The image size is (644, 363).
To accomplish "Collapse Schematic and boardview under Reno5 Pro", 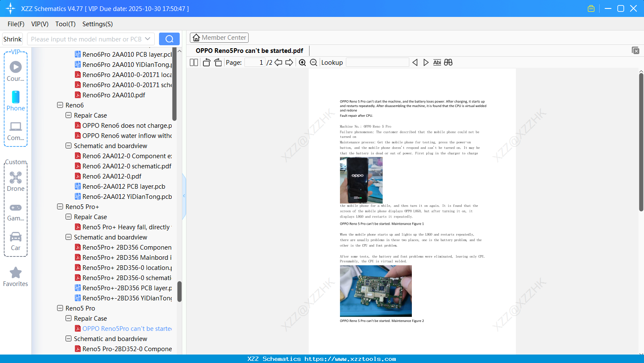I will (69, 338).
